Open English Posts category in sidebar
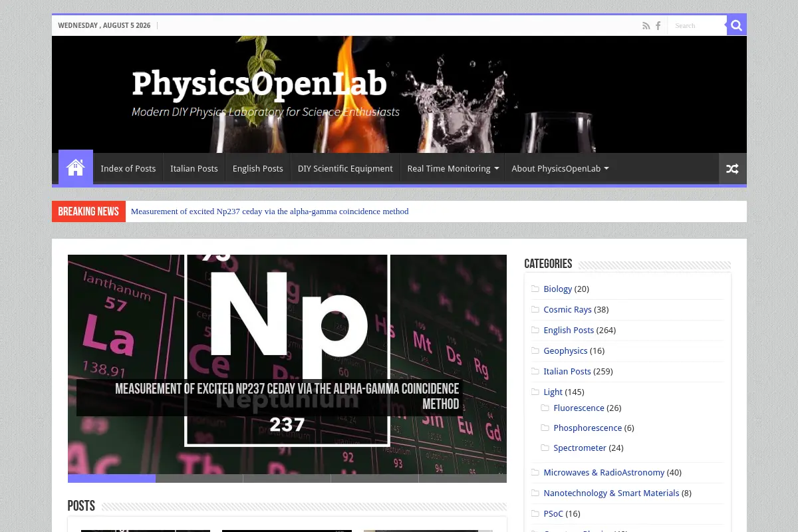This screenshot has height=532, width=798. [x=569, y=330]
